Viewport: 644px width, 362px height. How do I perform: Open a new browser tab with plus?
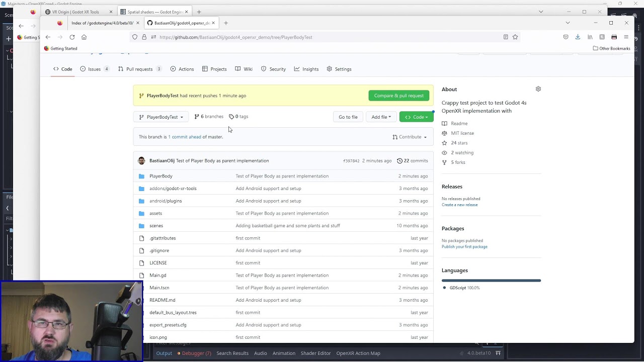click(x=225, y=23)
